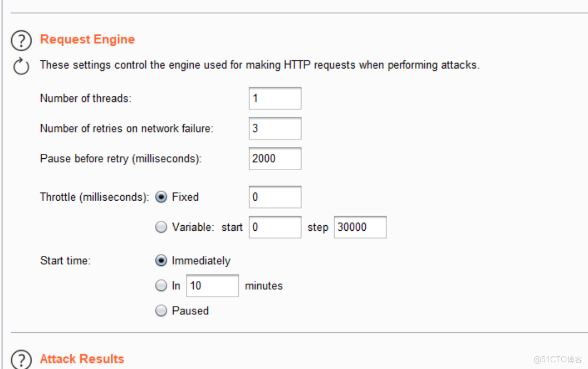
Task: Select Variable throttle radio button
Action: click(161, 227)
